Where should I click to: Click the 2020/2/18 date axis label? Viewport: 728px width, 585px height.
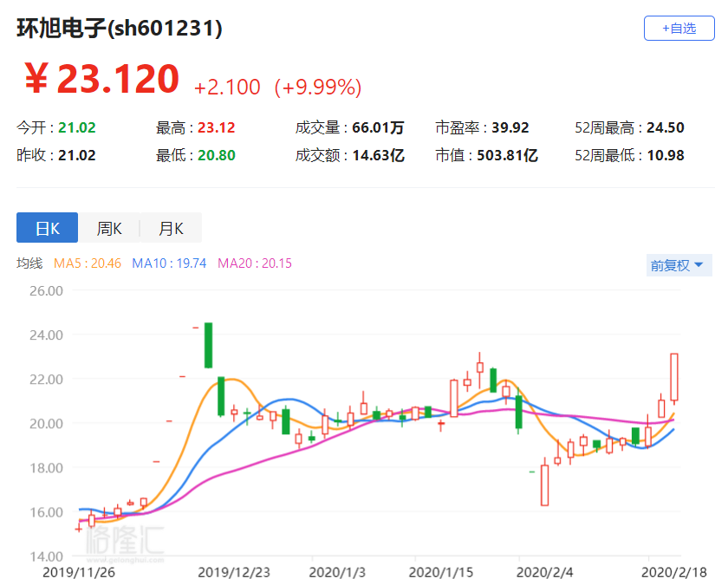point(674,573)
